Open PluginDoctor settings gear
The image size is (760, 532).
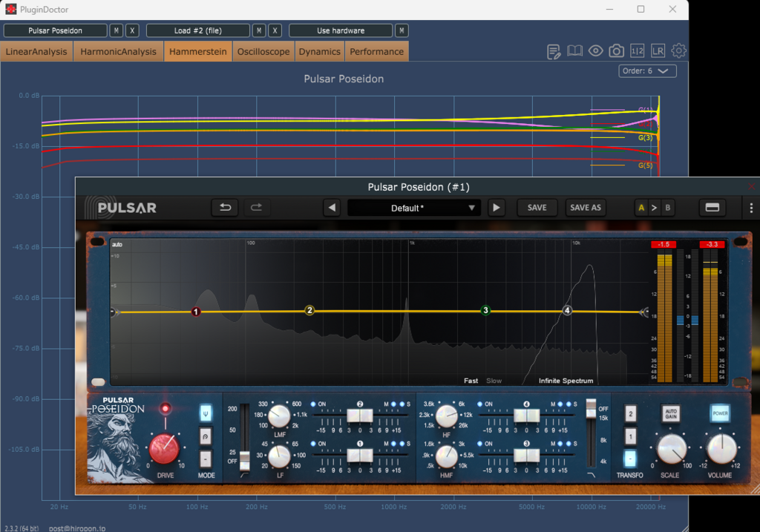pos(678,51)
